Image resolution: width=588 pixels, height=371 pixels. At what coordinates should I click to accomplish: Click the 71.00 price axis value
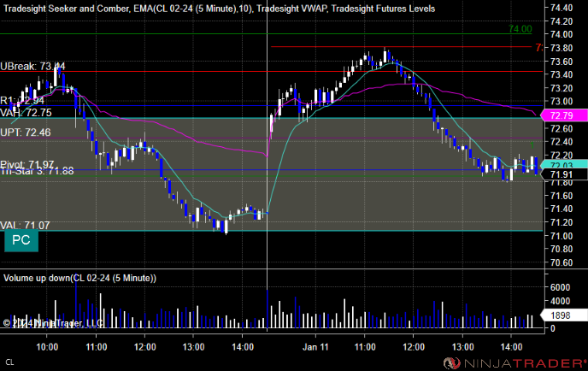pos(562,236)
